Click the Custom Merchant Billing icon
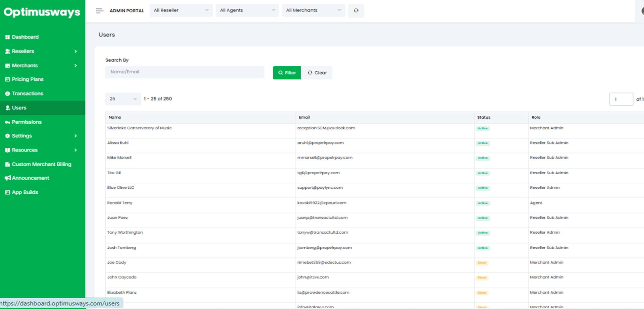 (x=7, y=165)
